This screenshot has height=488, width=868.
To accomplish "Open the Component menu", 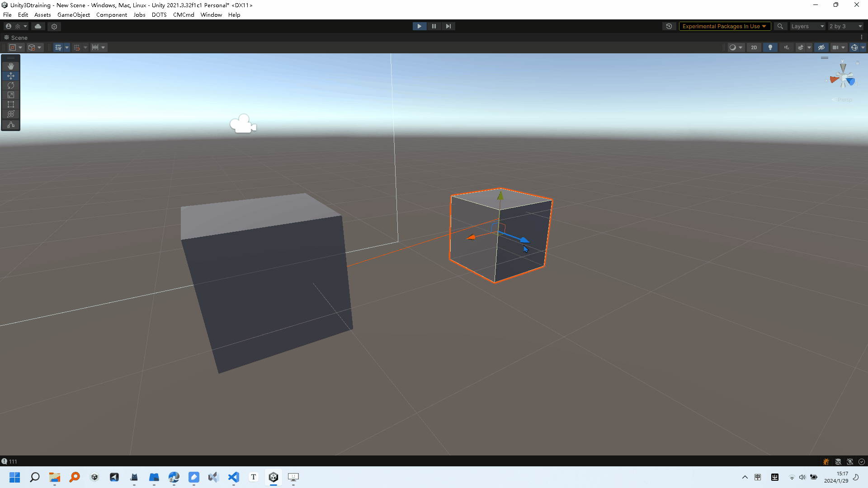I will click(111, 15).
